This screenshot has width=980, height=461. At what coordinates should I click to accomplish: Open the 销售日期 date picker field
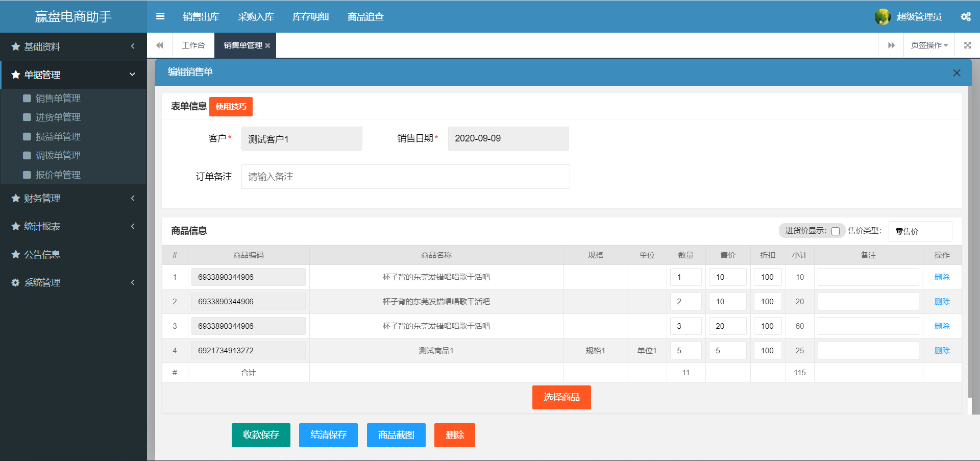pyautogui.click(x=508, y=139)
